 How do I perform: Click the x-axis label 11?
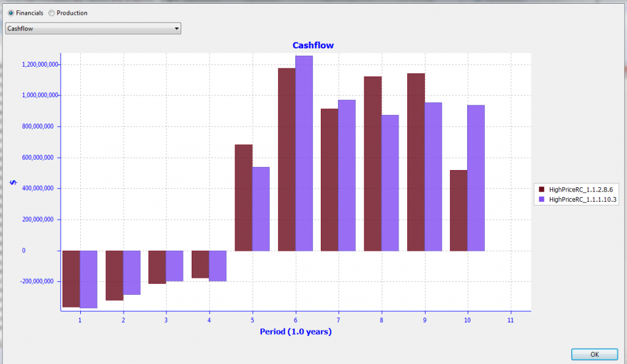tap(510, 320)
